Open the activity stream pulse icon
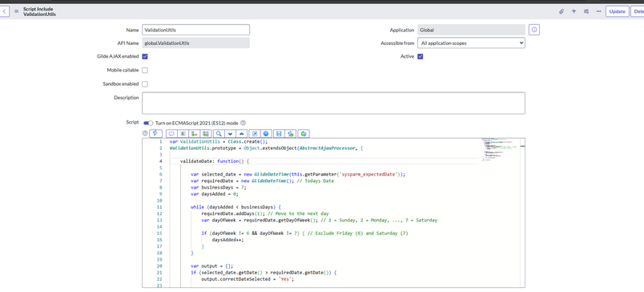 pos(574,11)
